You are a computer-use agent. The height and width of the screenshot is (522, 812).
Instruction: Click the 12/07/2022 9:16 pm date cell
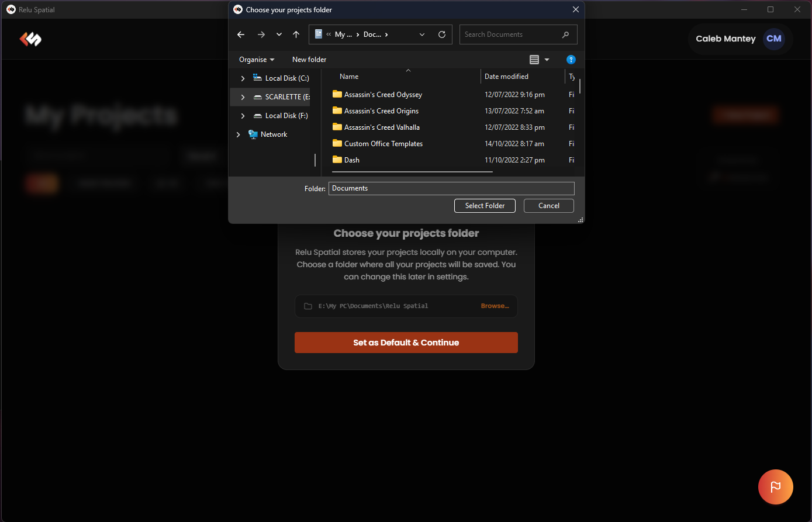tap(514, 95)
